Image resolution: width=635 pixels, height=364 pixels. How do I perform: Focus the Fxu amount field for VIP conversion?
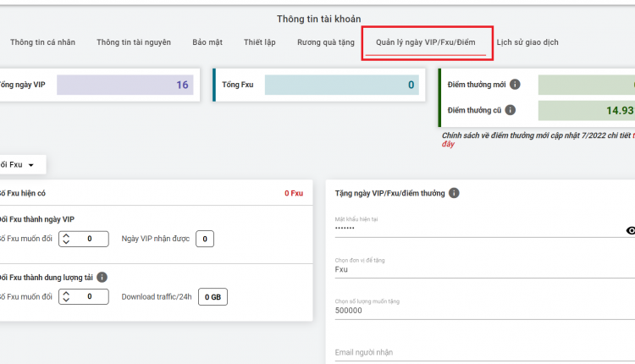click(84, 239)
